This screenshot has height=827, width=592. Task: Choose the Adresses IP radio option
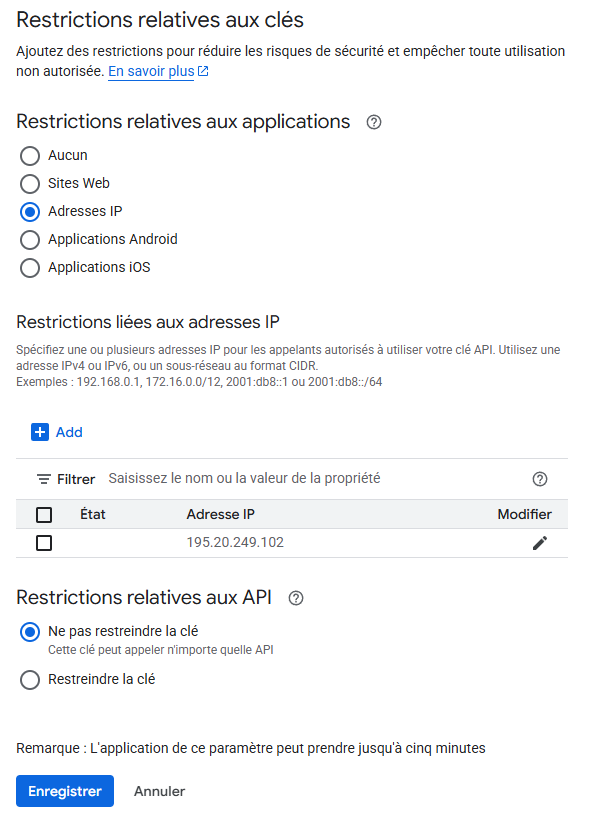tap(30, 211)
